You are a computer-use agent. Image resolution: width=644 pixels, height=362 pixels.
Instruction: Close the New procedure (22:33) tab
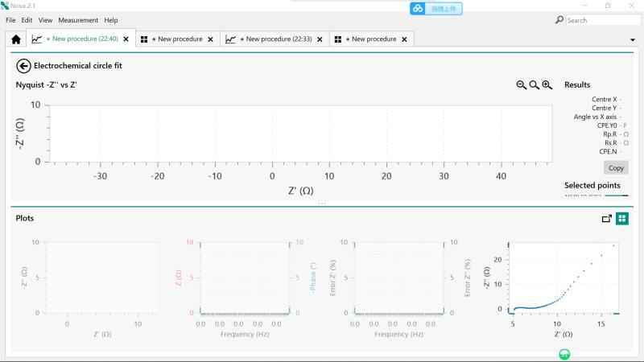[x=320, y=39]
